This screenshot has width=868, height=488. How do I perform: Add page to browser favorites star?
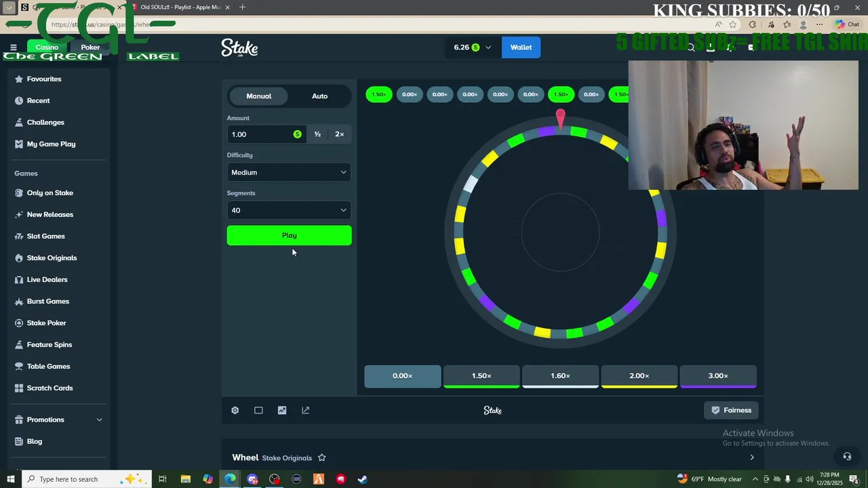733,24
